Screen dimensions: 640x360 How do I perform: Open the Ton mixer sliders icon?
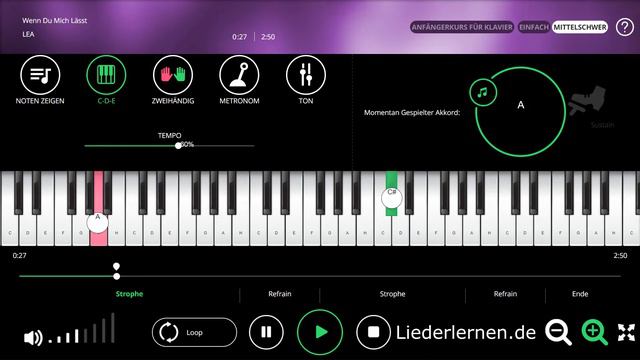point(306,75)
